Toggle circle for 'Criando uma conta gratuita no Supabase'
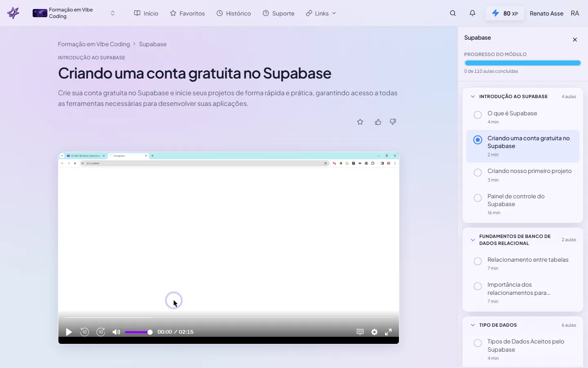Image resolution: width=588 pixels, height=368 pixels. (478, 140)
